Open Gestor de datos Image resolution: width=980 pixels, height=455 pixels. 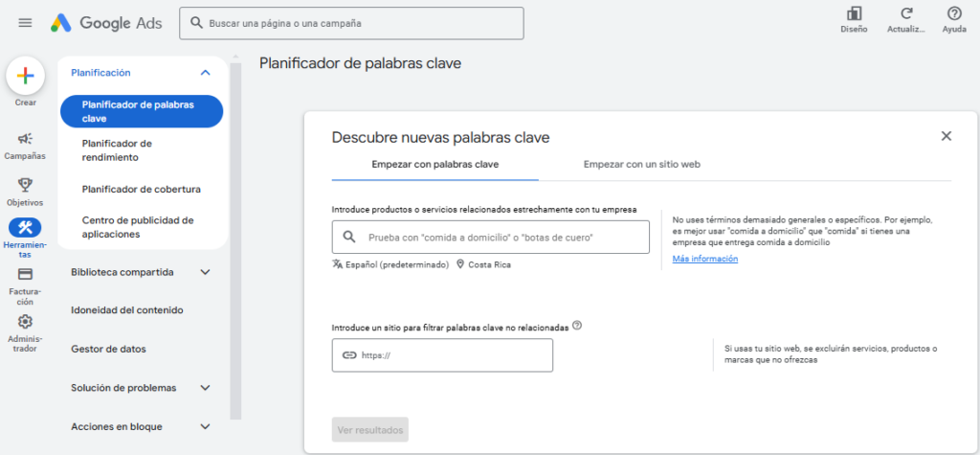(109, 349)
